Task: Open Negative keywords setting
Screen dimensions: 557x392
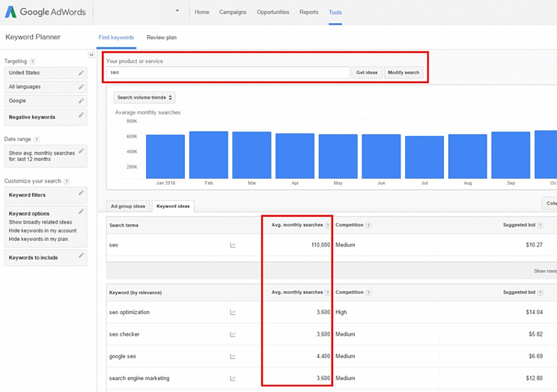Action: coord(46,117)
